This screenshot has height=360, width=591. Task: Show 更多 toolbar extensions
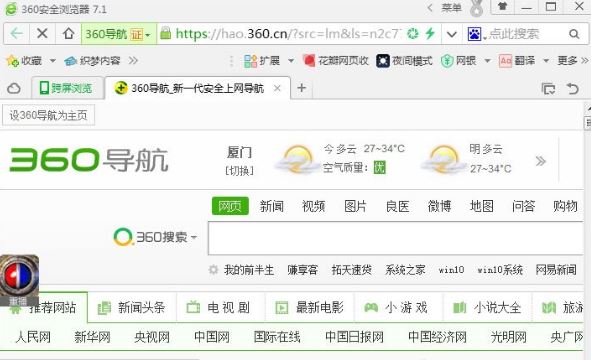click(572, 61)
